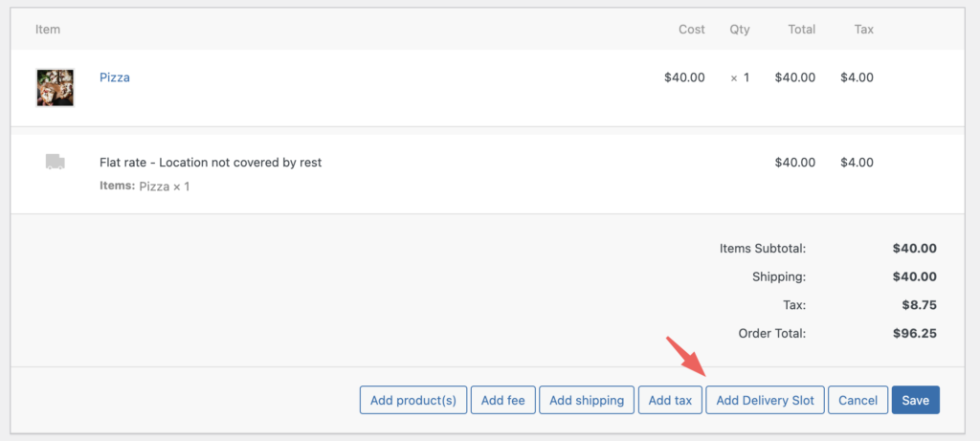Click the Shipping label in totals
Screen dimensions: 980x441
pos(779,276)
